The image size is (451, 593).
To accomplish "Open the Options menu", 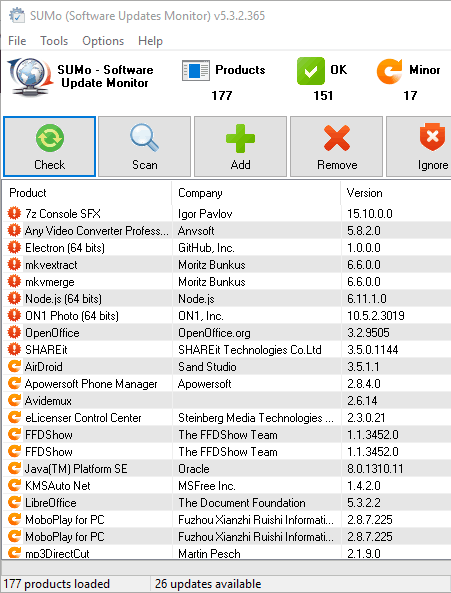I will click(103, 41).
